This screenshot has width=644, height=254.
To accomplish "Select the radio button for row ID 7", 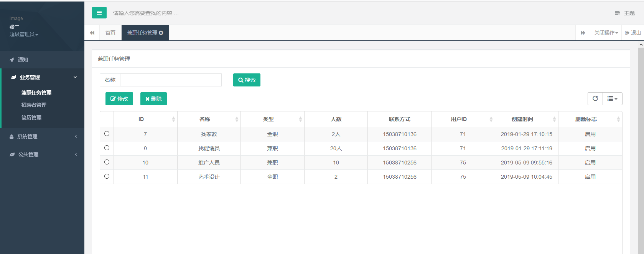I will point(107,134).
